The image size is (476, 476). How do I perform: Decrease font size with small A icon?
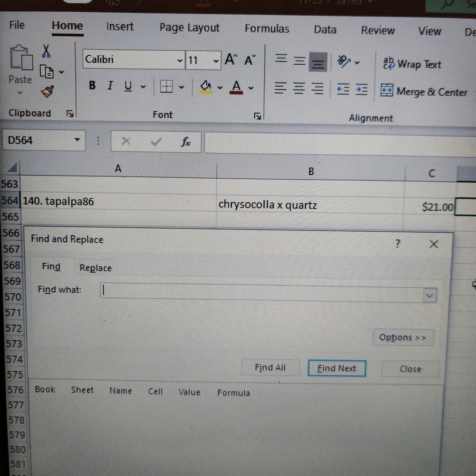pyautogui.click(x=250, y=60)
